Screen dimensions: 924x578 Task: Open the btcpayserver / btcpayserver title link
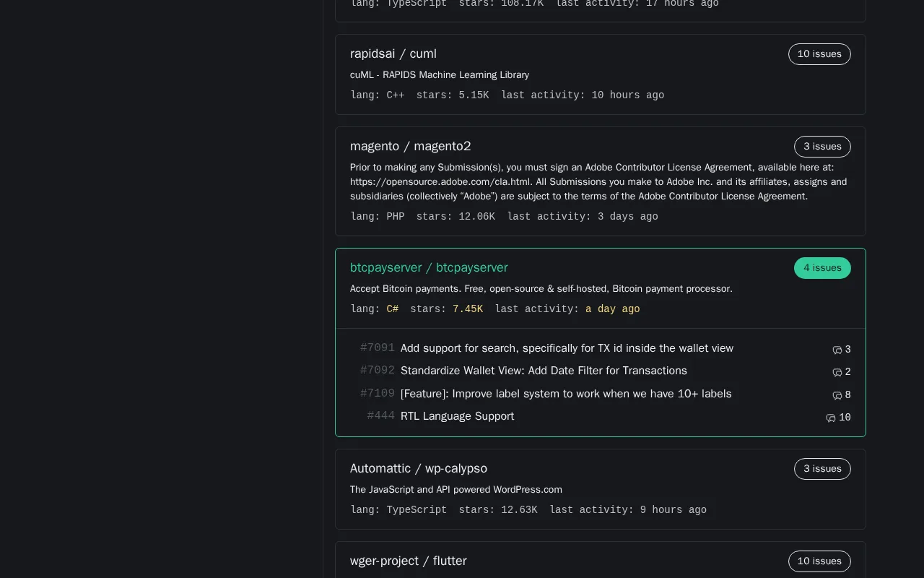pyautogui.click(x=429, y=267)
